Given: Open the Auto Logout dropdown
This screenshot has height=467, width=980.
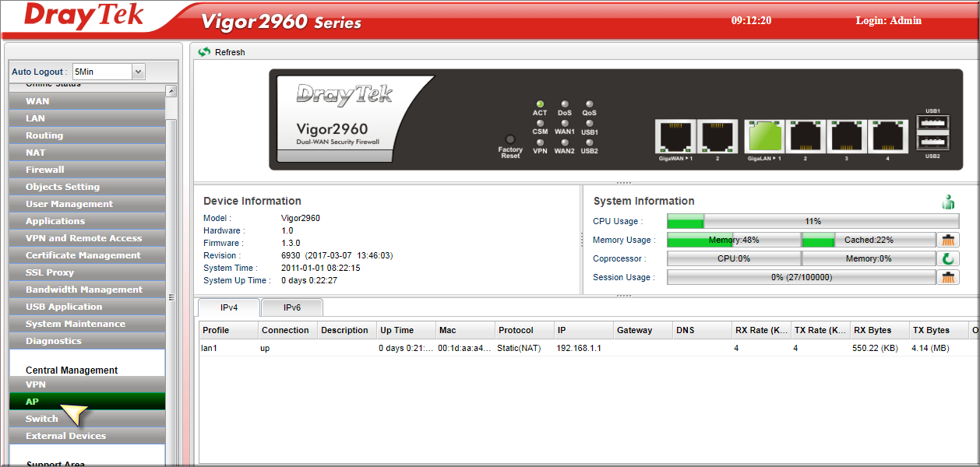Looking at the screenshot, I should 138,72.
